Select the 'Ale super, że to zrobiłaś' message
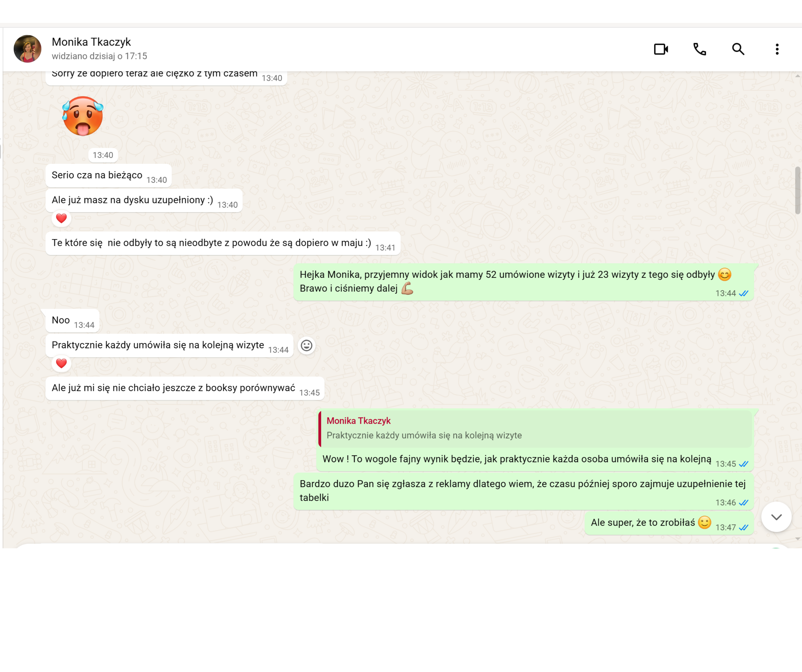This screenshot has height=672, width=802. (x=669, y=523)
